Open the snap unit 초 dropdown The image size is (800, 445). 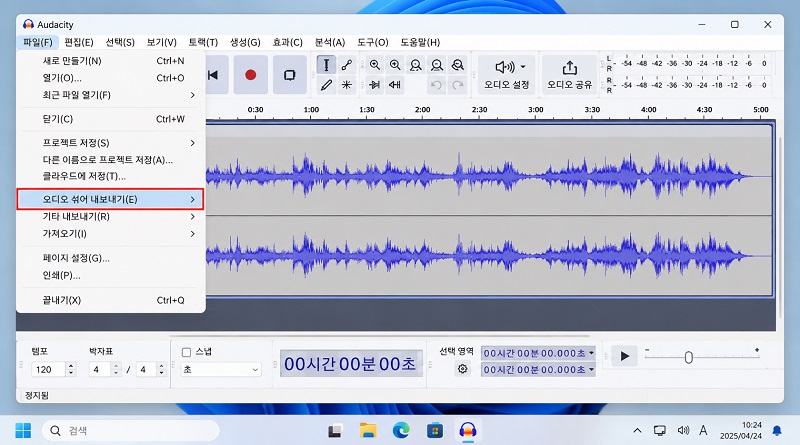tap(221, 369)
